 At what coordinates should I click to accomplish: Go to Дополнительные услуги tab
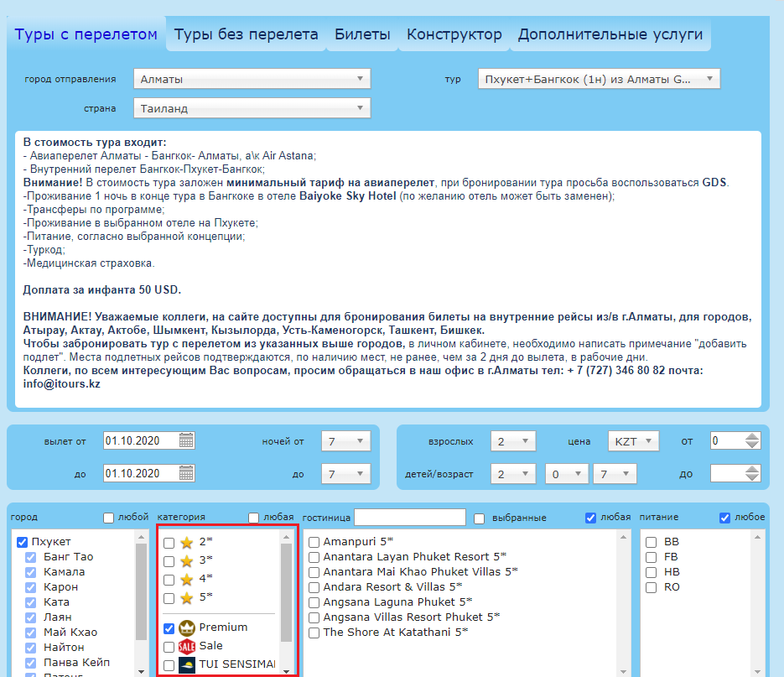click(610, 35)
